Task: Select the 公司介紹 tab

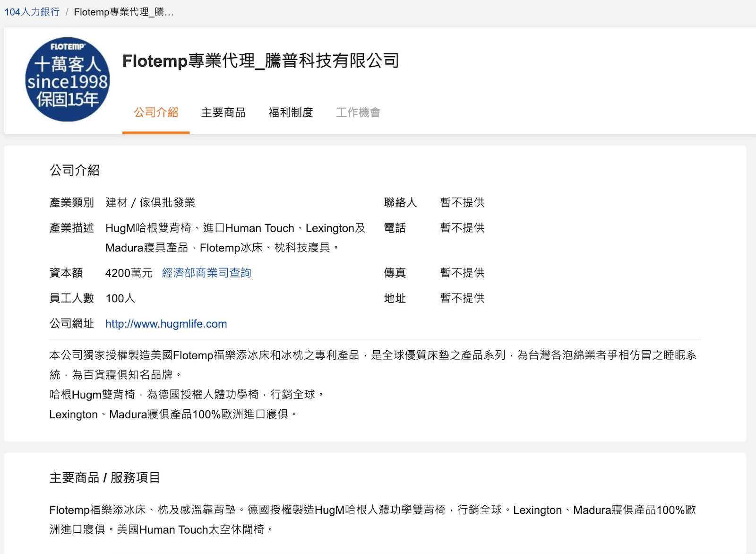Action: pos(156,113)
